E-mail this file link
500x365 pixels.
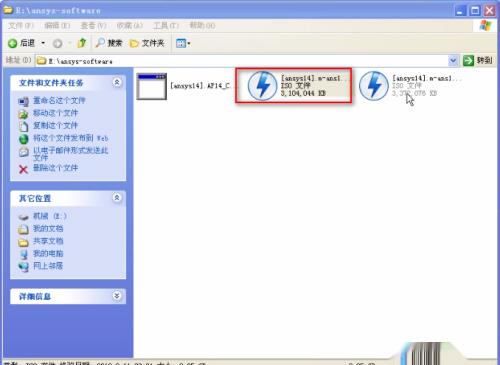click(70, 154)
